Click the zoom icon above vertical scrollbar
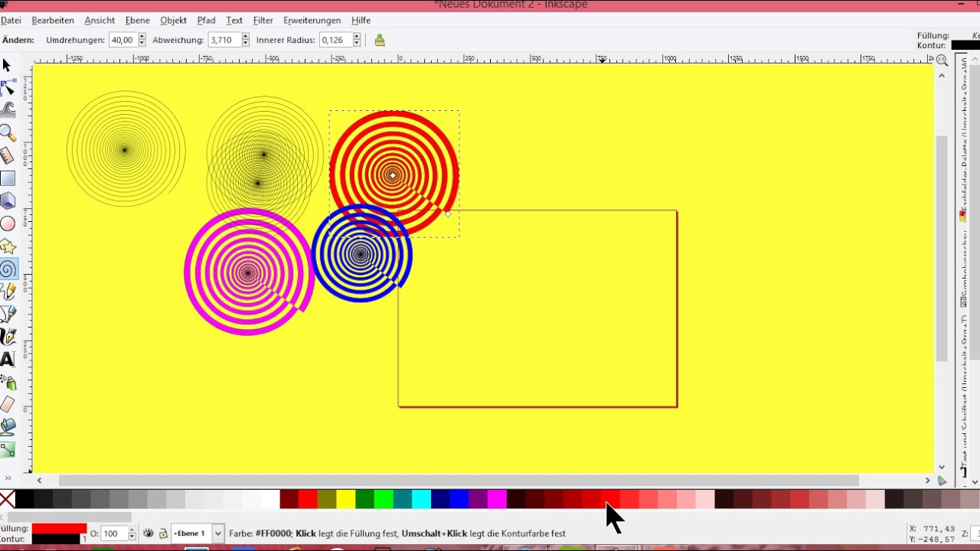Screen dimensions: 980x551 (x=942, y=60)
